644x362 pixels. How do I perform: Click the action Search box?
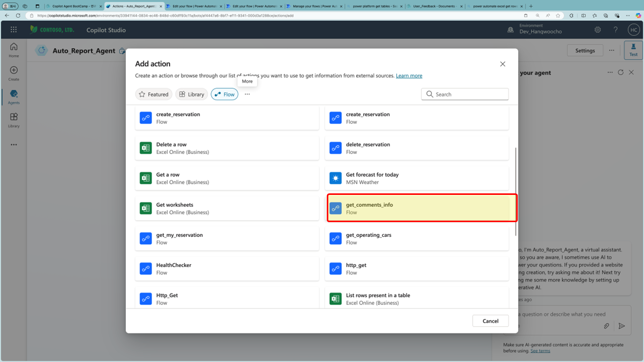tap(465, 94)
